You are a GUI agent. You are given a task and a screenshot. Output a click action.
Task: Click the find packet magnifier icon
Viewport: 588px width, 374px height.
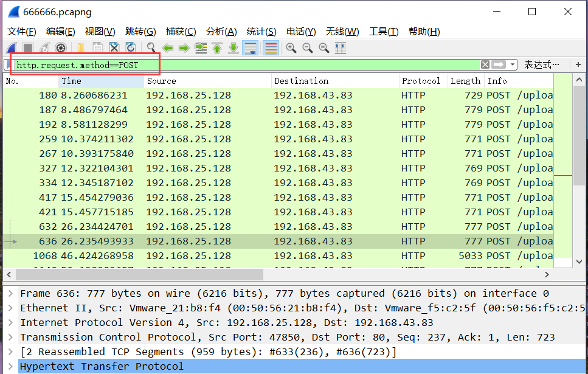151,48
